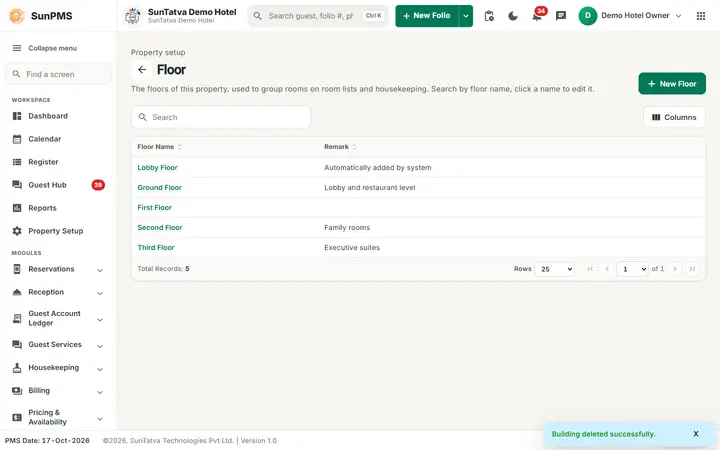Click the Guest Hub chat icon
This screenshot has width=720, height=450.
pos(17,185)
